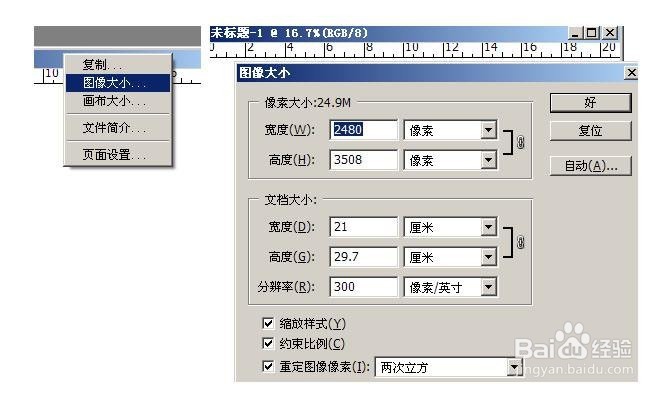671x393 pixels.
Task: Open resolution unit dropdown 像素/英寸
Action: coord(488,287)
